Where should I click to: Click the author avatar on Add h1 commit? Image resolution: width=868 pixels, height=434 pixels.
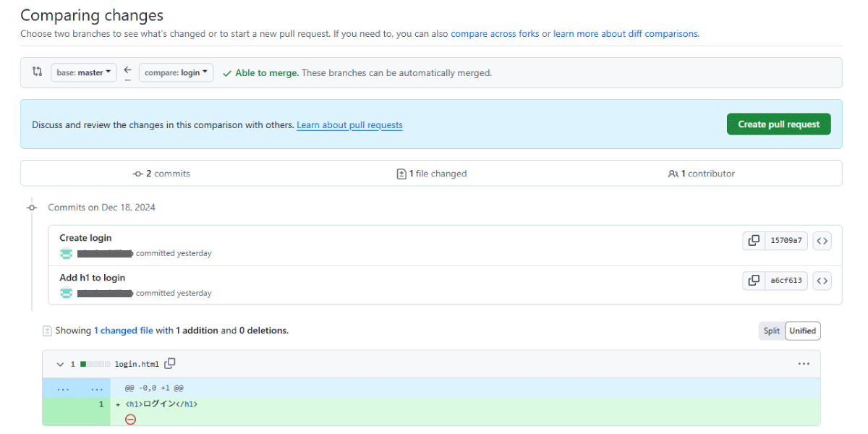click(x=67, y=293)
